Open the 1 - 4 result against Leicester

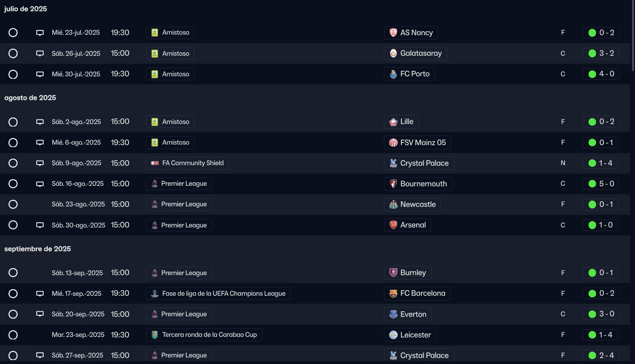pyautogui.click(x=601, y=335)
